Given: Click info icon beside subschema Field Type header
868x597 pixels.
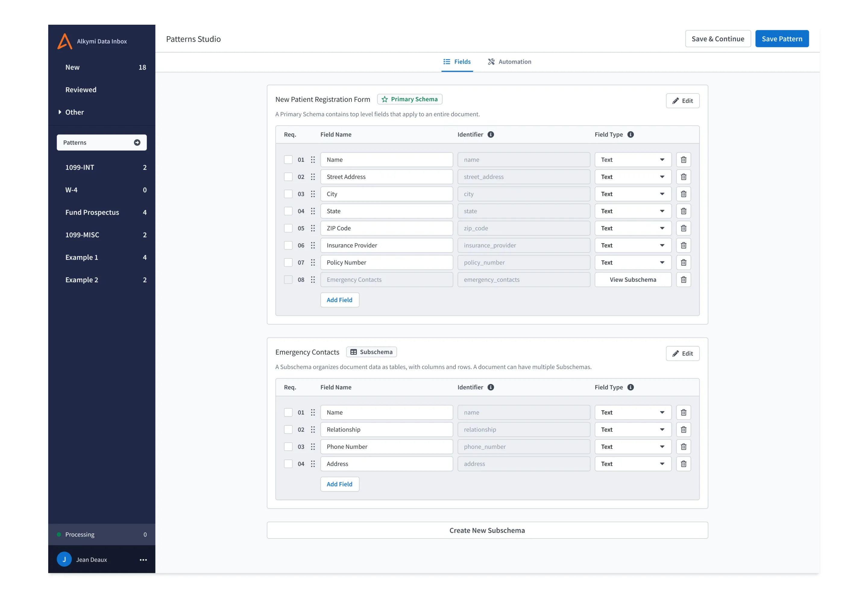Looking at the screenshot, I should [x=630, y=388].
